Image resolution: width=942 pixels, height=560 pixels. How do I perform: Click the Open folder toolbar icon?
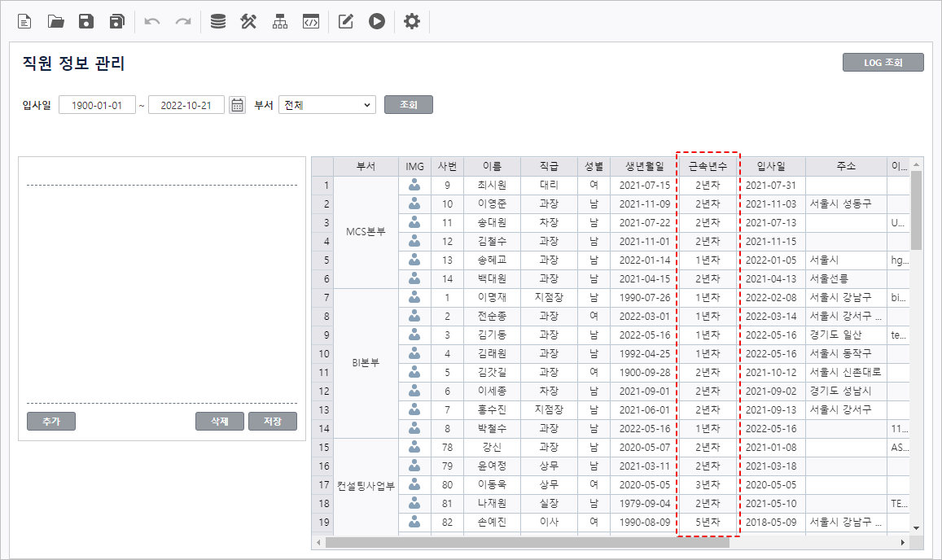(56, 22)
